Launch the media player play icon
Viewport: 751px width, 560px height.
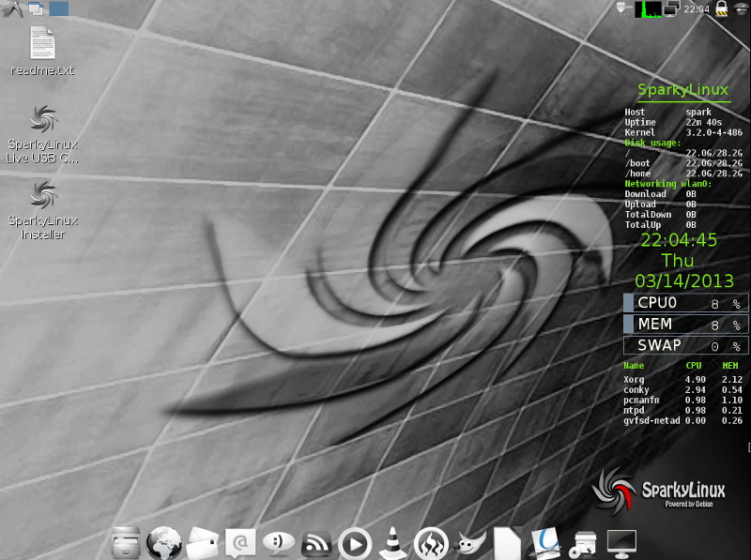coord(354,542)
